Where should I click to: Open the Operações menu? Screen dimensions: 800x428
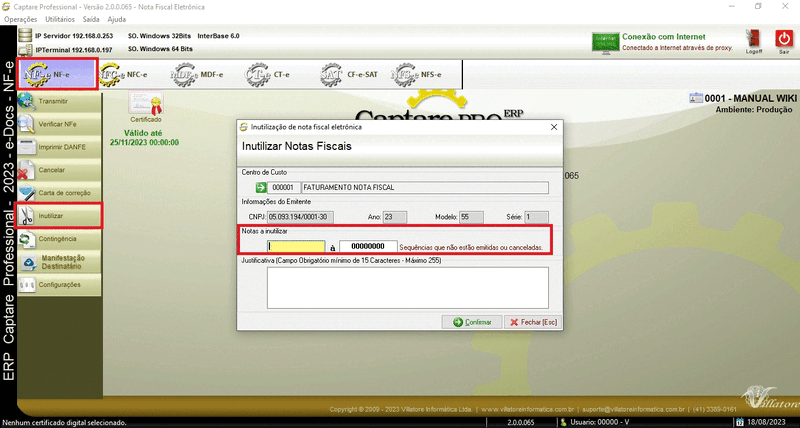click(20, 19)
